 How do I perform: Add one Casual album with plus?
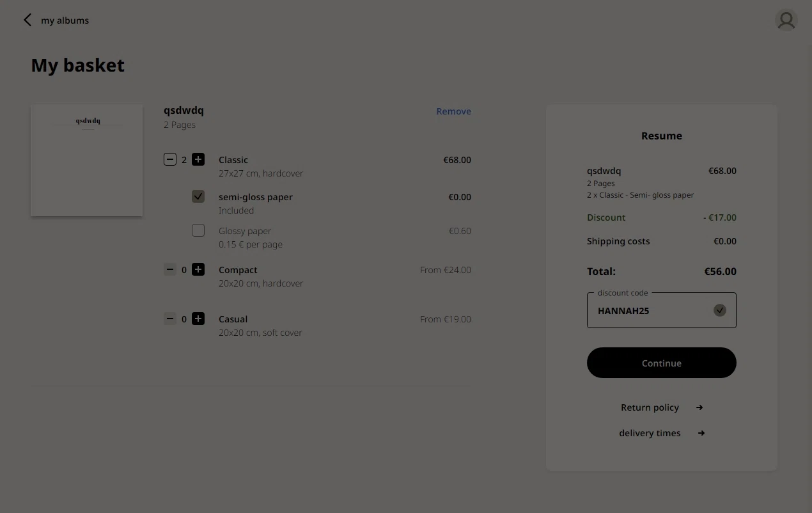point(198,319)
